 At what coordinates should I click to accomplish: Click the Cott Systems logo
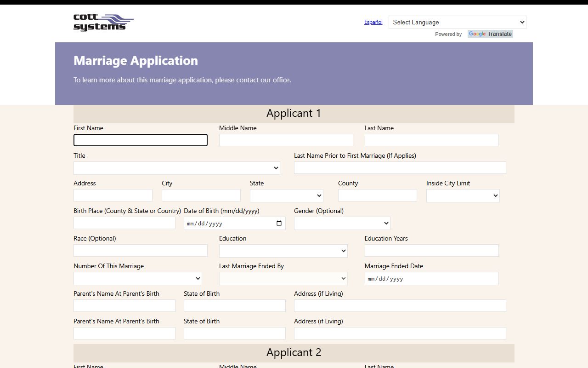tap(103, 23)
